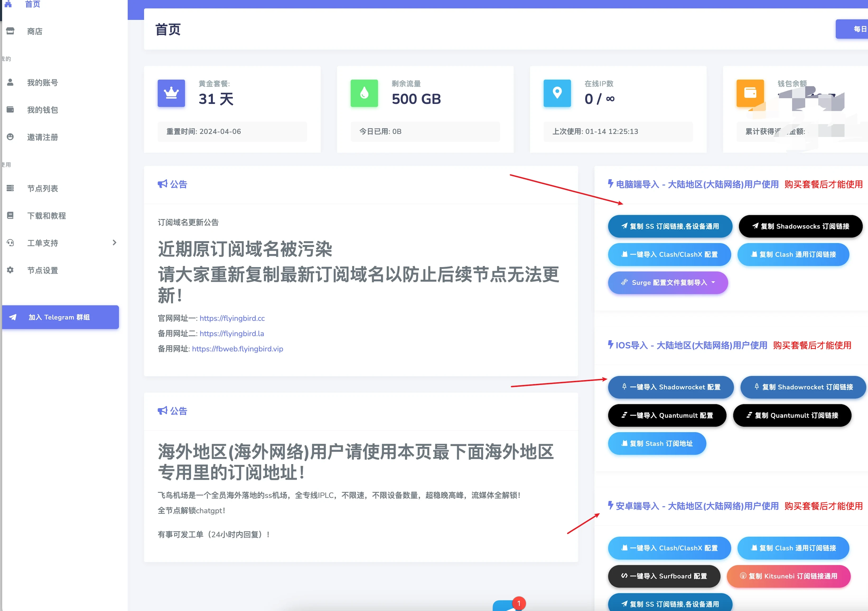The height and width of the screenshot is (611, 868).
Task: Expand the 工单支持 submenu chevron
Action: (x=115, y=243)
